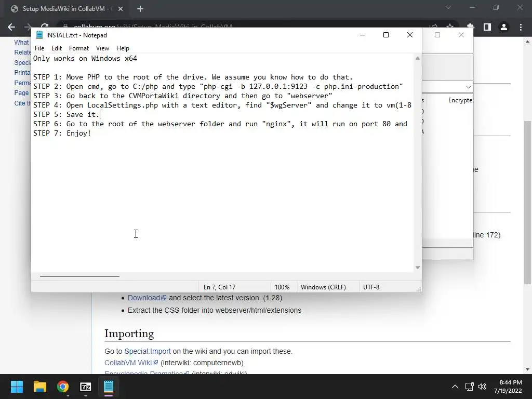
Task: Click the Chrome back arrow
Action: pyautogui.click(x=11, y=27)
